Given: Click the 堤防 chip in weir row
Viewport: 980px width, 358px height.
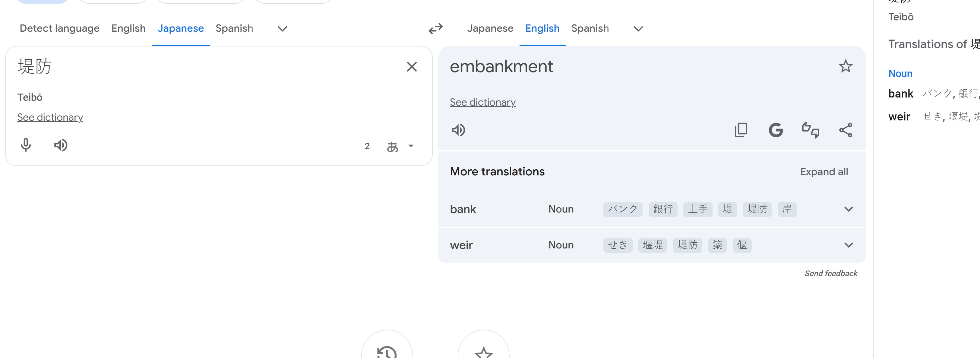Looking at the screenshot, I should [688, 245].
